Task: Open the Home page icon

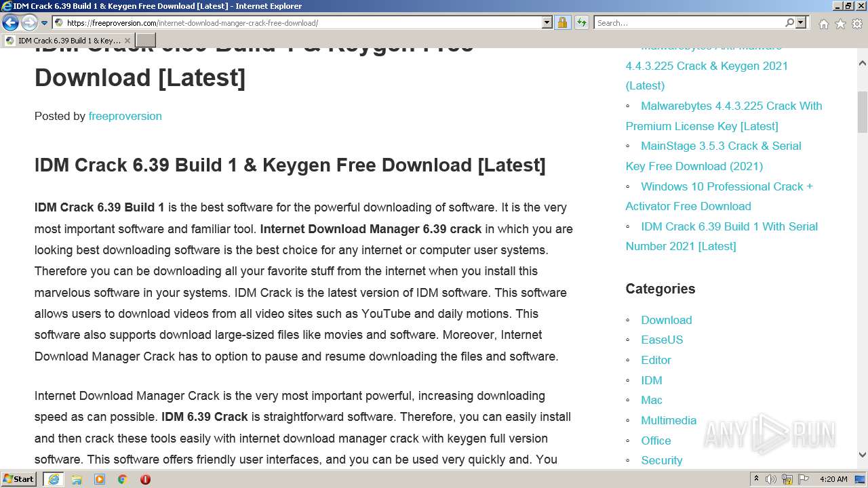Action: tap(823, 24)
